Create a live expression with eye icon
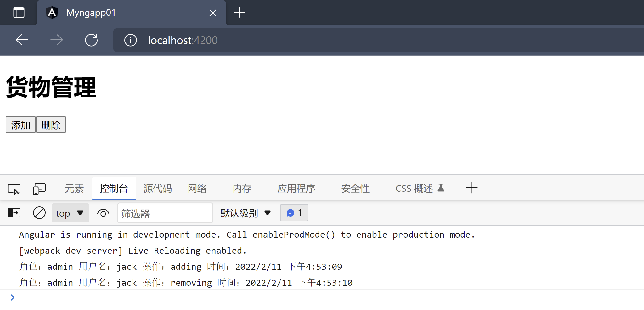Image resolution: width=644 pixels, height=310 pixels. [103, 213]
